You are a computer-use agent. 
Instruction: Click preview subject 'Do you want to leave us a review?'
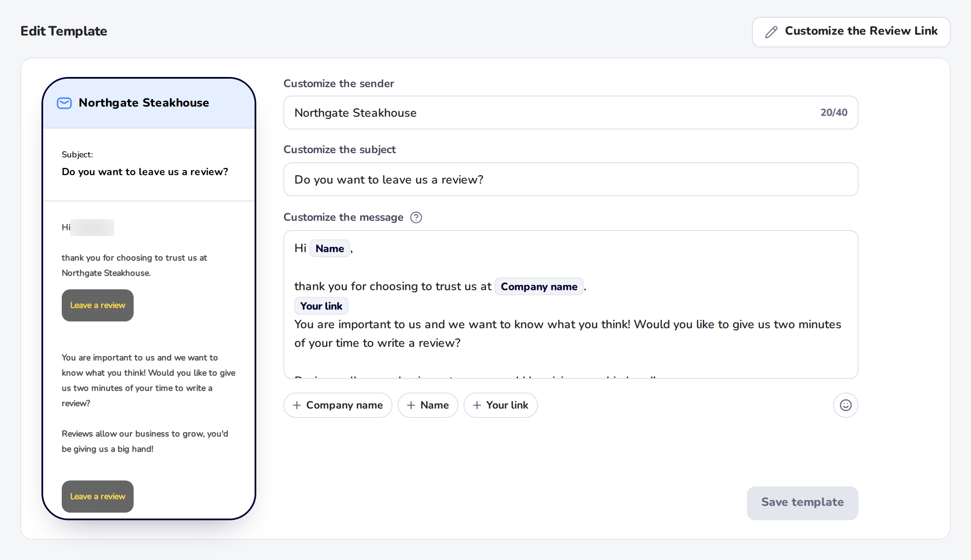[x=145, y=172]
